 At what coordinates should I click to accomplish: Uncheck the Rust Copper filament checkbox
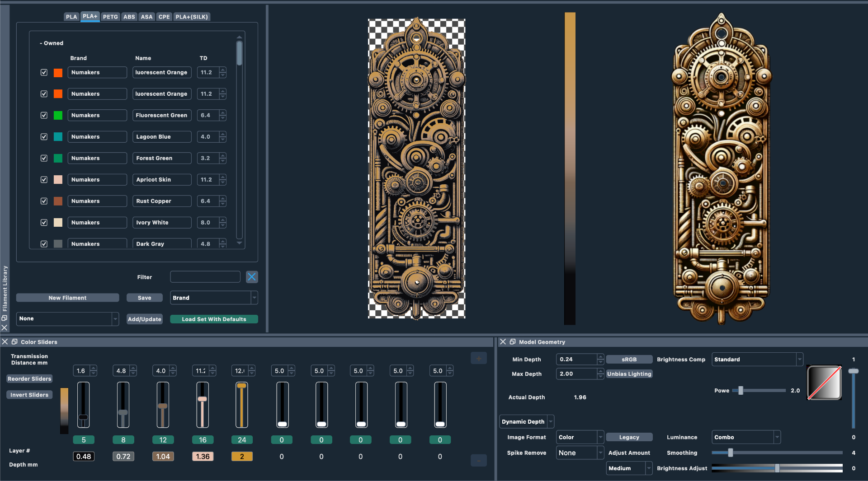44,201
